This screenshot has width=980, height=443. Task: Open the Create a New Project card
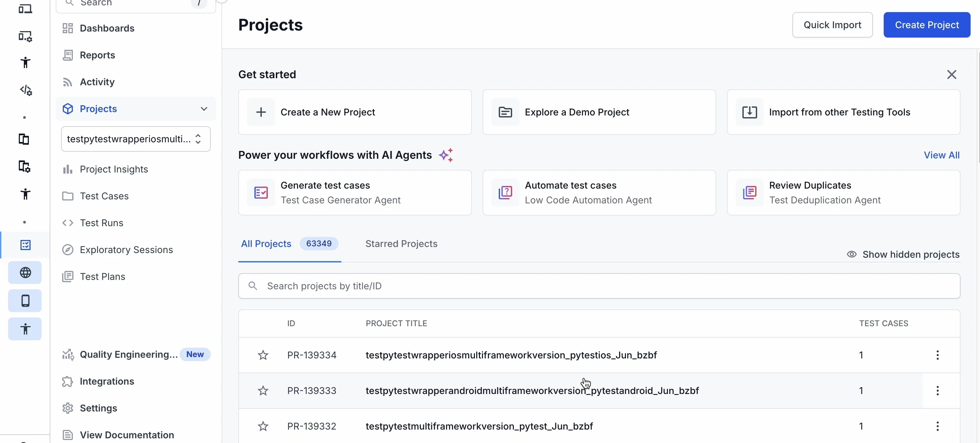tap(355, 112)
